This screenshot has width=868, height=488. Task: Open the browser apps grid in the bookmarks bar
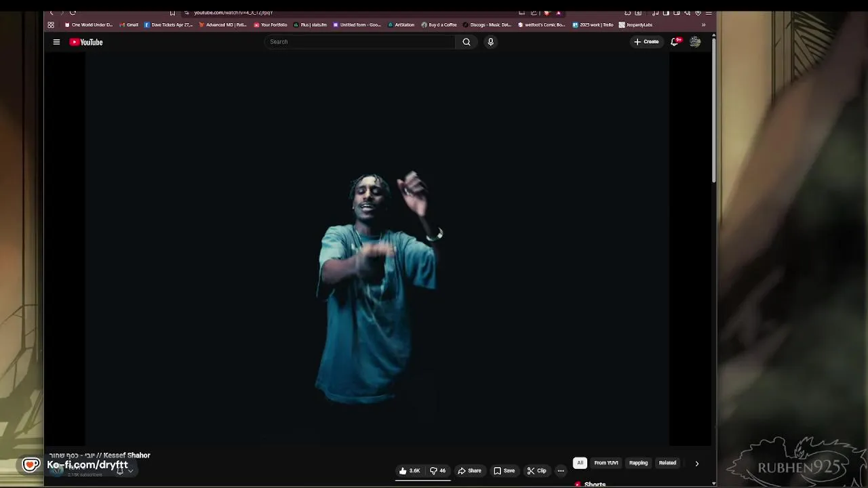coord(51,25)
